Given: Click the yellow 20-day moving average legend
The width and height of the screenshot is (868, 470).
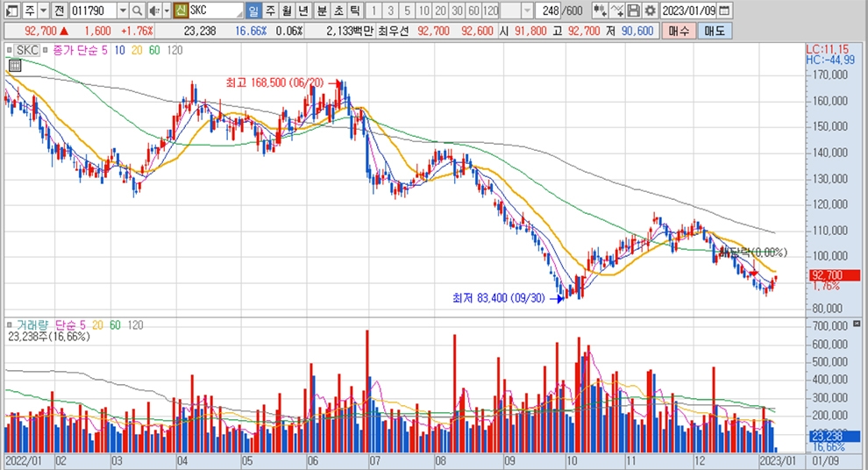Looking at the screenshot, I should click(137, 50).
